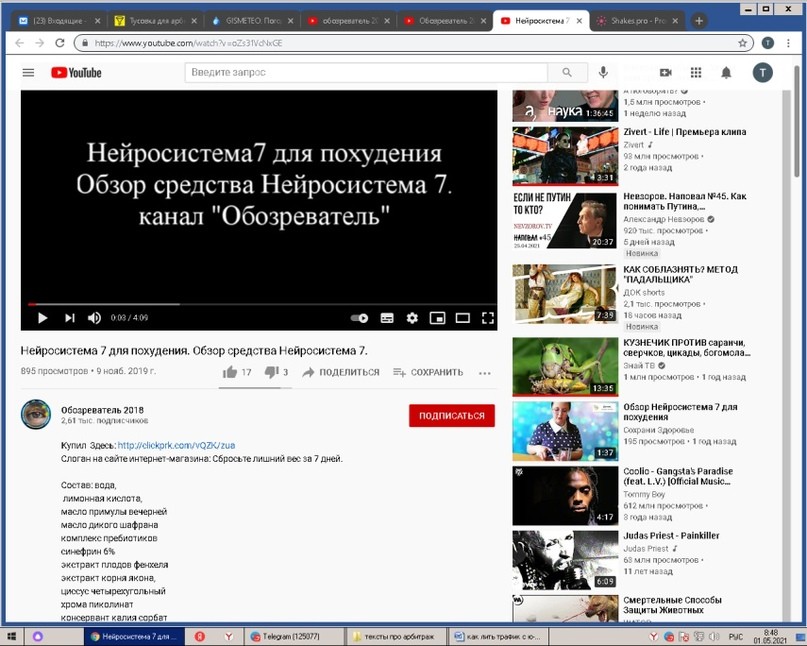Screen dimensions: 807x646
Task: Open the YouTube hamburger guide menu
Action: click(x=28, y=73)
